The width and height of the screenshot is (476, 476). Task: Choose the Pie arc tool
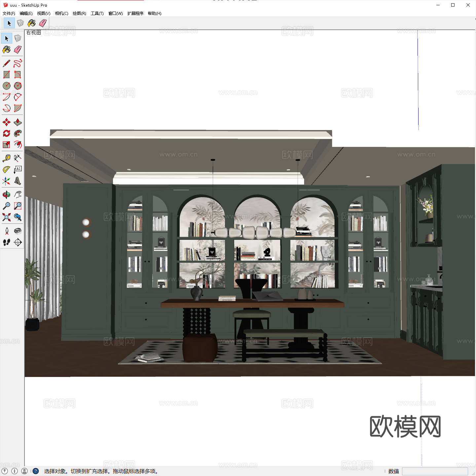[18, 108]
